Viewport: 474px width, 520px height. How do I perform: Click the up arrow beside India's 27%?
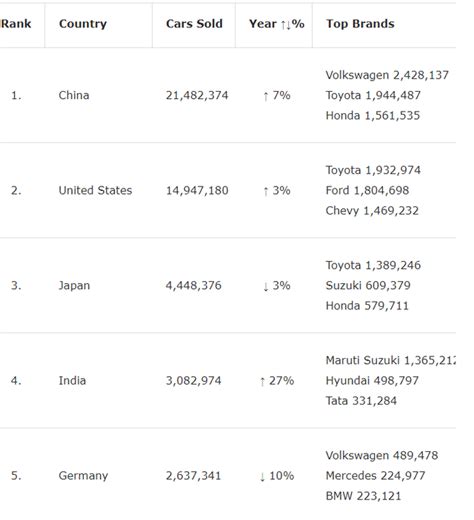pyautogui.click(x=262, y=381)
